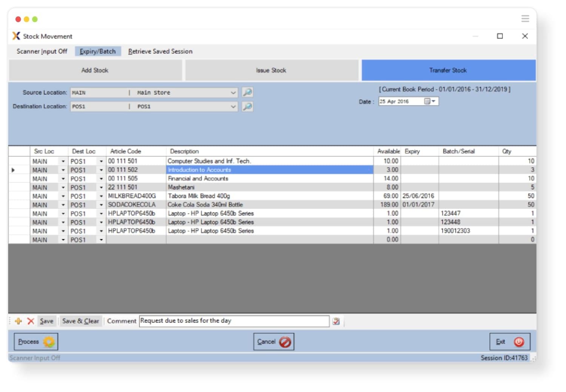Image resolution: width=566 pixels, height=392 pixels.
Task: Click the 'Computer Studies and Inf. Tech.' cell
Action: (269, 161)
